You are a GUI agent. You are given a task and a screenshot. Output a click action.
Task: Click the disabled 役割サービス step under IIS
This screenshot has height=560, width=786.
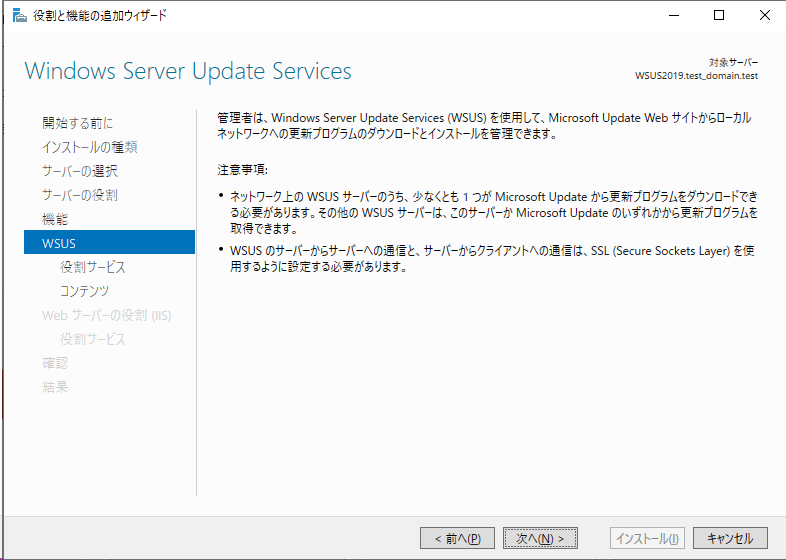pos(93,339)
